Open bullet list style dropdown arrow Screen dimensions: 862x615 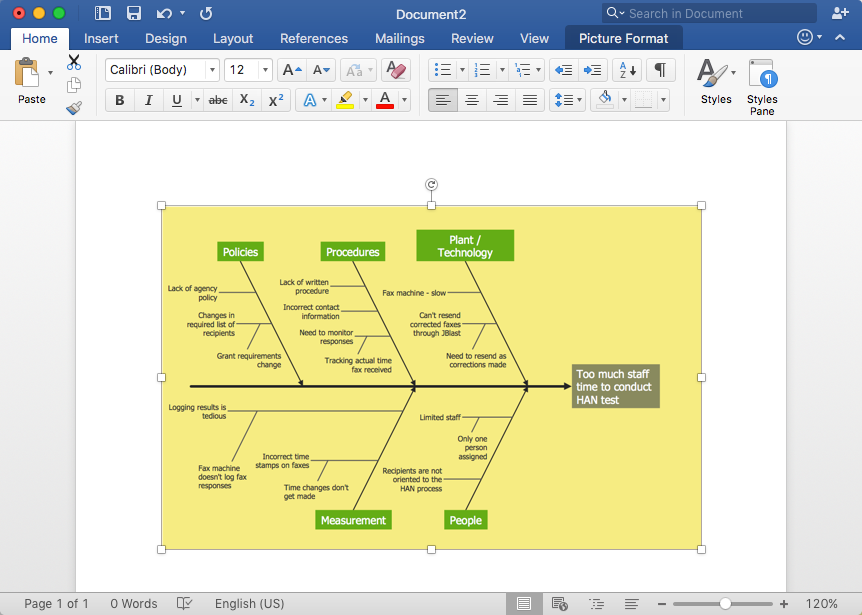point(462,70)
